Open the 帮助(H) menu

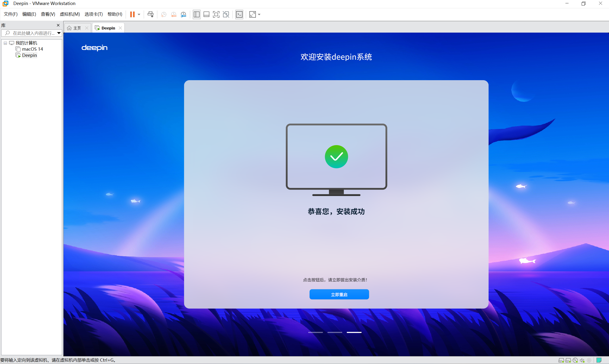(x=115, y=14)
